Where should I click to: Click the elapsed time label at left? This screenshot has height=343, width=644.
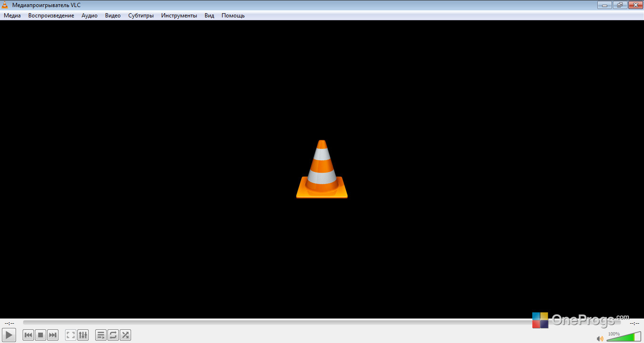coord(9,323)
